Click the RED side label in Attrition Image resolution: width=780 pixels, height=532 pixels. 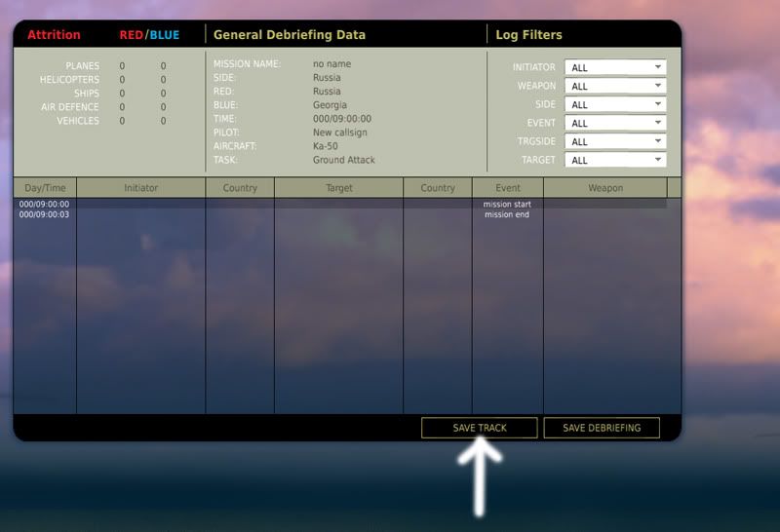(131, 35)
